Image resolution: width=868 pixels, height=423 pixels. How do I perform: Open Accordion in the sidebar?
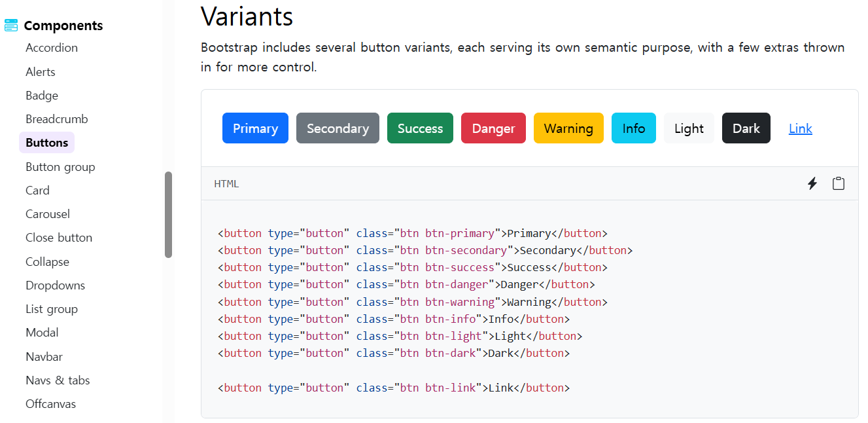(x=52, y=48)
